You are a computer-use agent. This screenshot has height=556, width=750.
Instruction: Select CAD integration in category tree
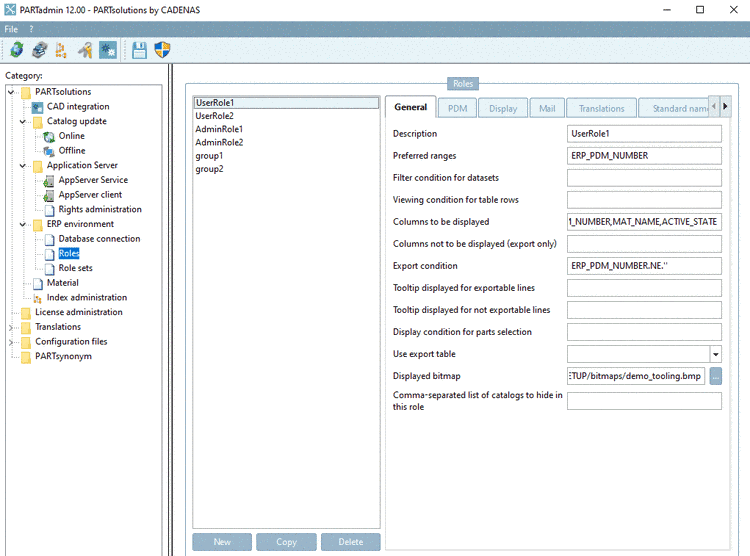tap(77, 106)
